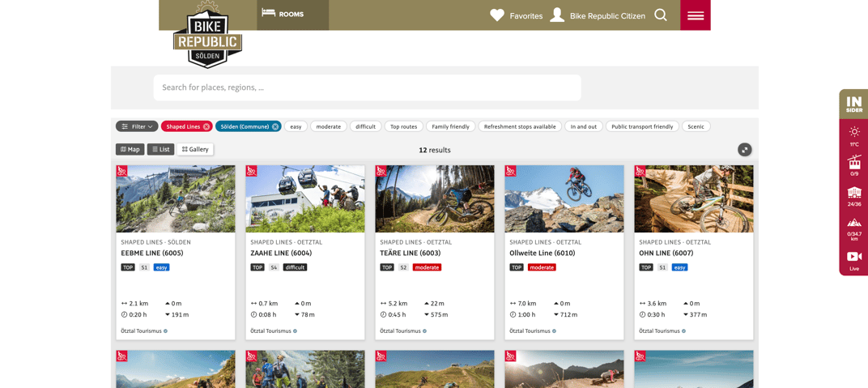Open the TEÄRE LINE (6003) photo
The image size is (868, 388).
click(x=435, y=198)
